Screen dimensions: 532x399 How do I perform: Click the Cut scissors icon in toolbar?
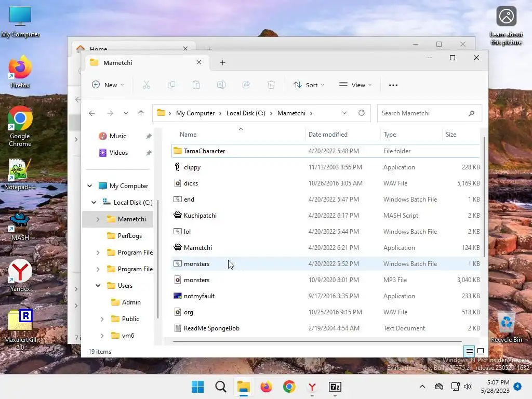(x=146, y=85)
